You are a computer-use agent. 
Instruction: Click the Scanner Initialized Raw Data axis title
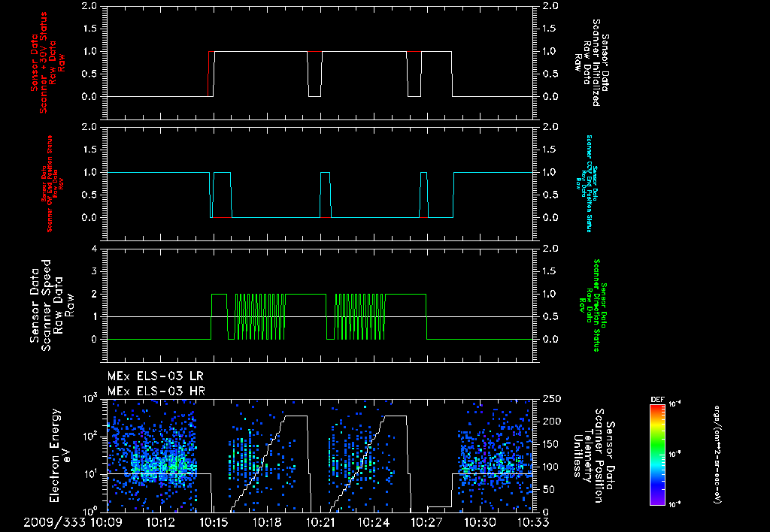tap(593, 63)
